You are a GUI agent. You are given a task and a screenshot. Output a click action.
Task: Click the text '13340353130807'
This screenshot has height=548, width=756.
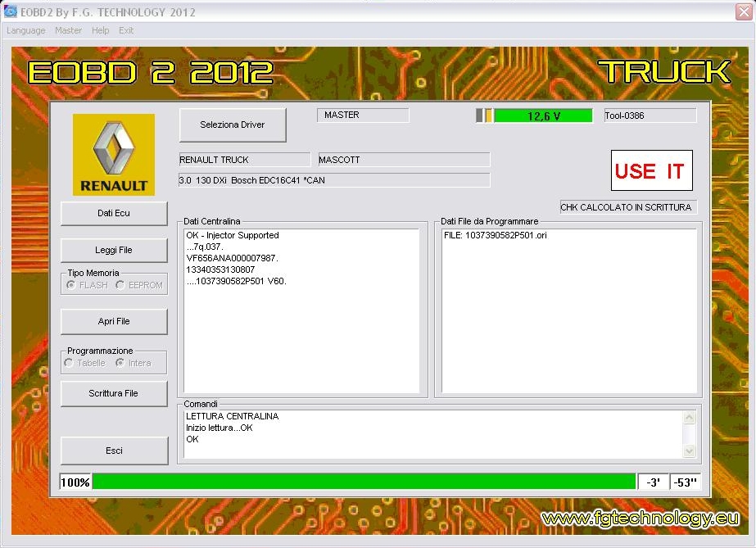pyautogui.click(x=220, y=269)
